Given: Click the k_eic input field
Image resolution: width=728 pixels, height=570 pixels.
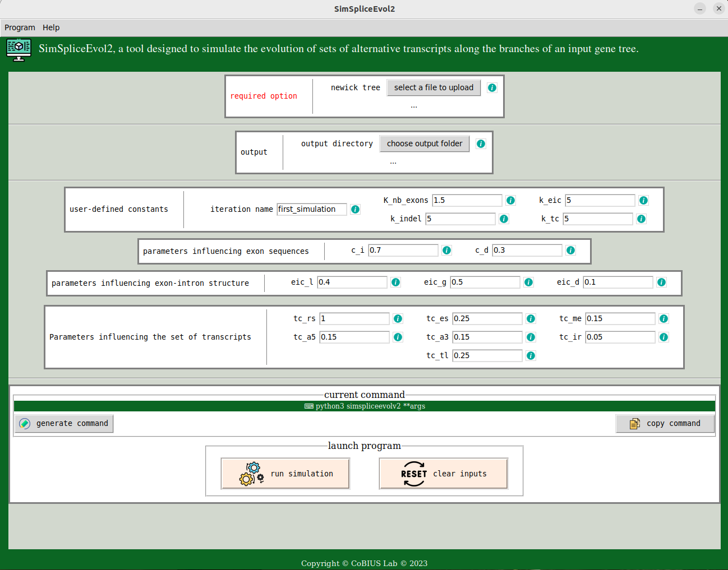Looking at the screenshot, I should [600, 200].
